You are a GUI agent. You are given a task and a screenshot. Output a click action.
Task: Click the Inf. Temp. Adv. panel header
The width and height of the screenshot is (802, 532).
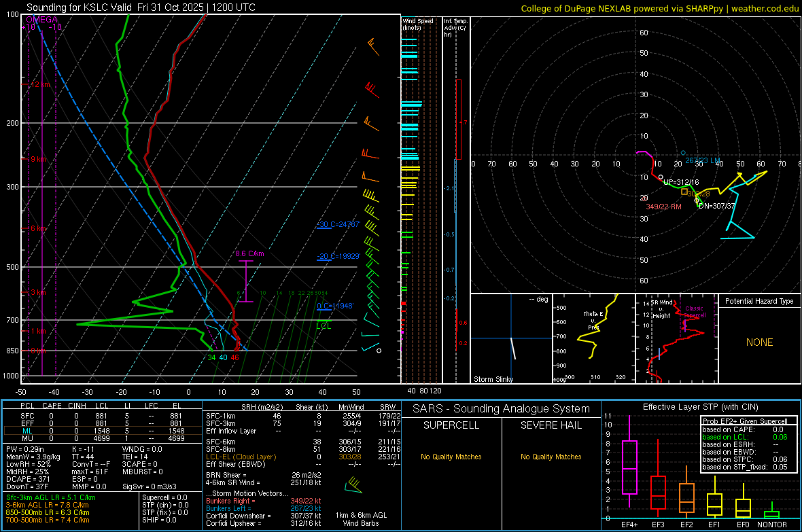pyautogui.click(x=455, y=28)
